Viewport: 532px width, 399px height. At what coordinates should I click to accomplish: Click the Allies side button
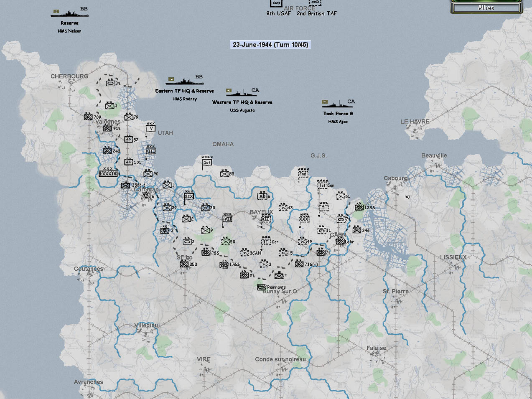click(486, 8)
